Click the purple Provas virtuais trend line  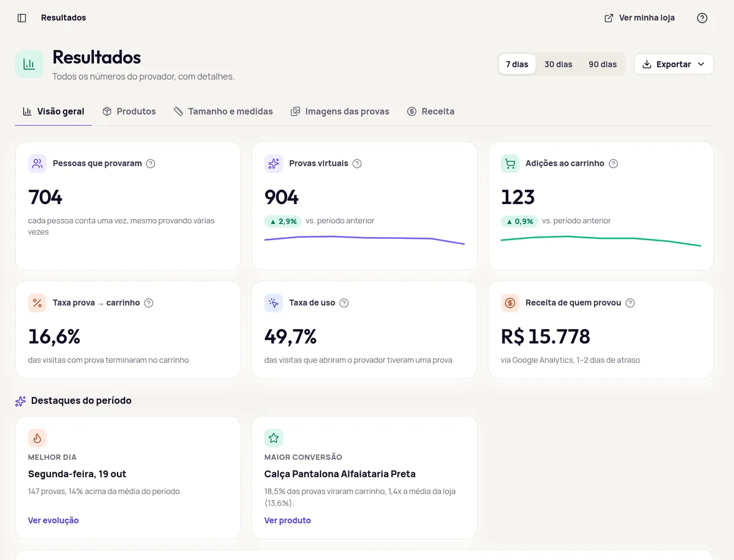coord(364,240)
